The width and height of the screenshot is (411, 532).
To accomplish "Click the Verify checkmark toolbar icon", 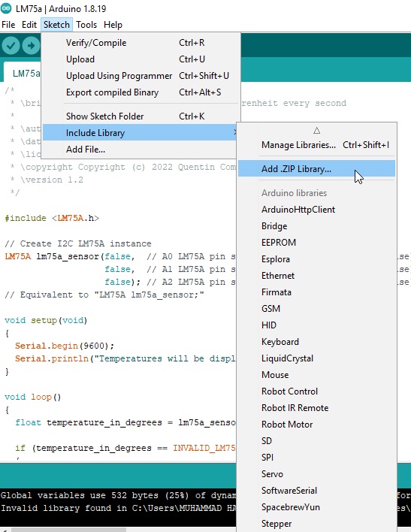I will coord(11,46).
